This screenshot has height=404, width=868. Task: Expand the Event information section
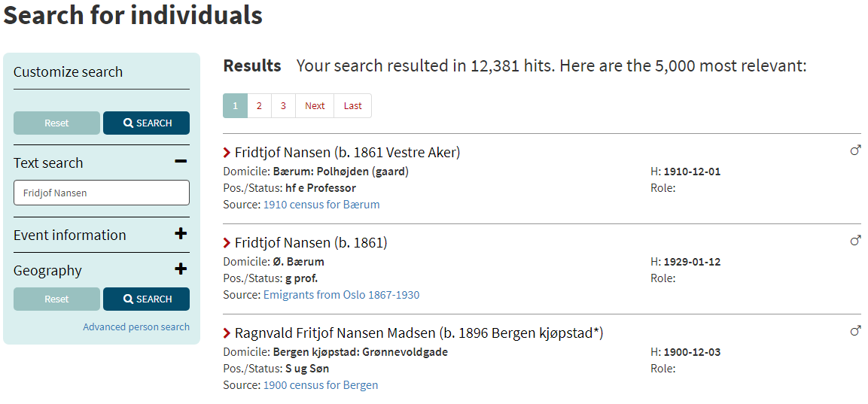pos(181,234)
